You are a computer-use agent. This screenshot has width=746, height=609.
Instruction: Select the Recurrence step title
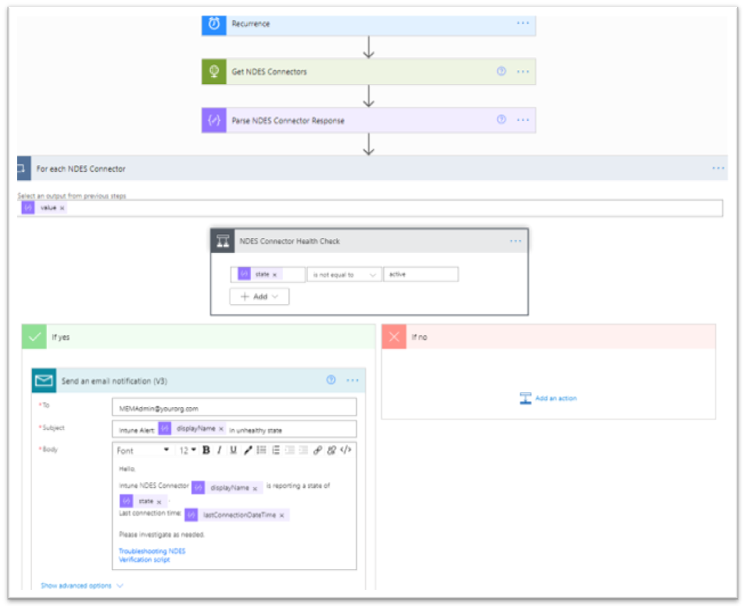click(x=251, y=23)
